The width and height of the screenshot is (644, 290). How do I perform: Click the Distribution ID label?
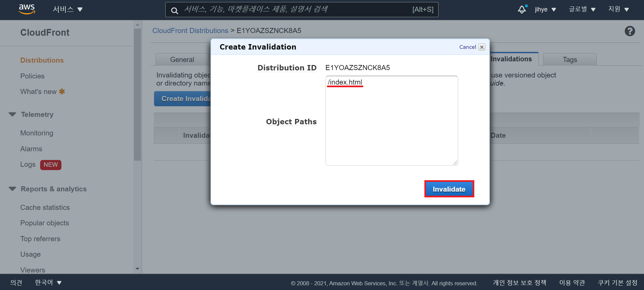click(x=287, y=68)
